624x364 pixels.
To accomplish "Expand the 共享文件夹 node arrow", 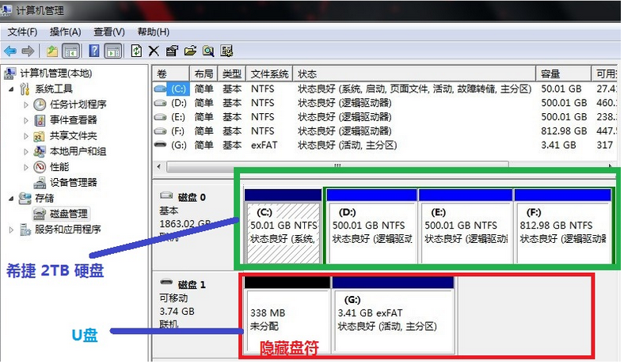I will click(x=26, y=136).
